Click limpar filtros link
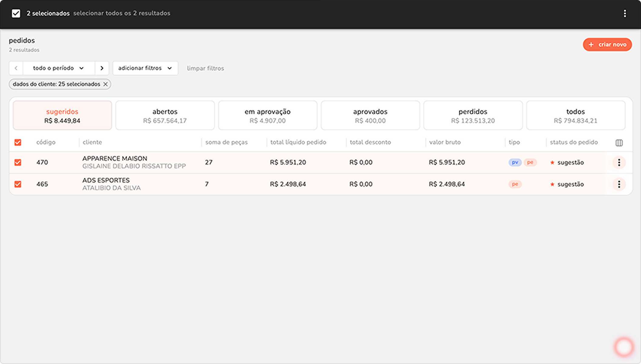641x364 pixels. click(x=205, y=68)
